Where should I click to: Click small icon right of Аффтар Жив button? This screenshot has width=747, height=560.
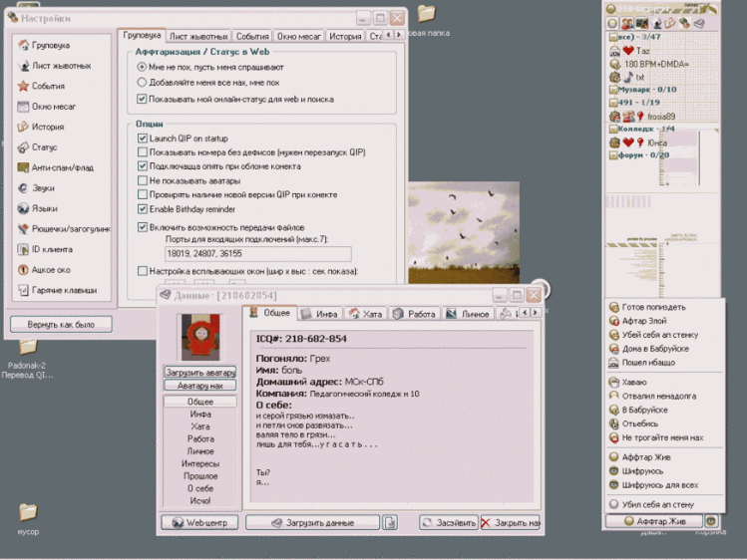(711, 521)
